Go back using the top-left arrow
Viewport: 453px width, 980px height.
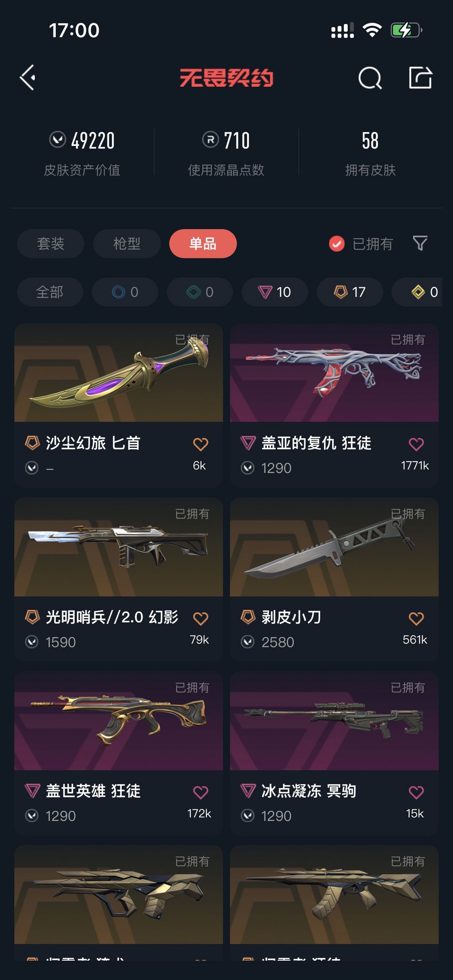28,78
